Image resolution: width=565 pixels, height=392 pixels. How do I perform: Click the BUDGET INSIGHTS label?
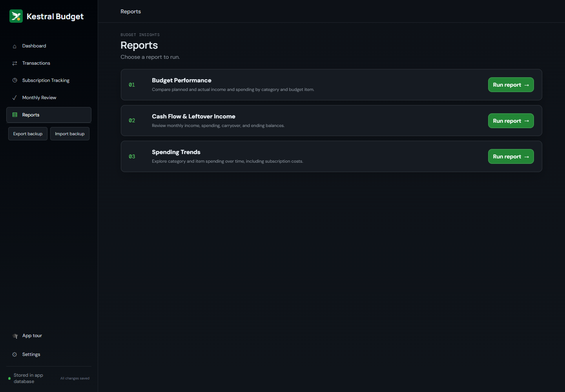coord(140,35)
